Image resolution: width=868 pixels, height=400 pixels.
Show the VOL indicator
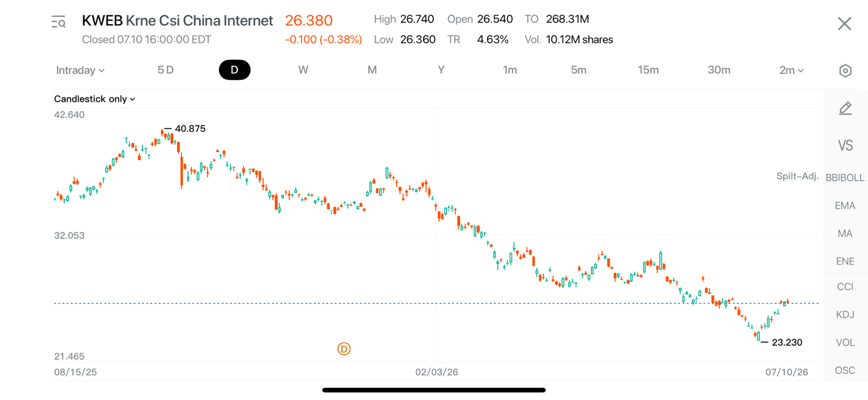pos(845,343)
